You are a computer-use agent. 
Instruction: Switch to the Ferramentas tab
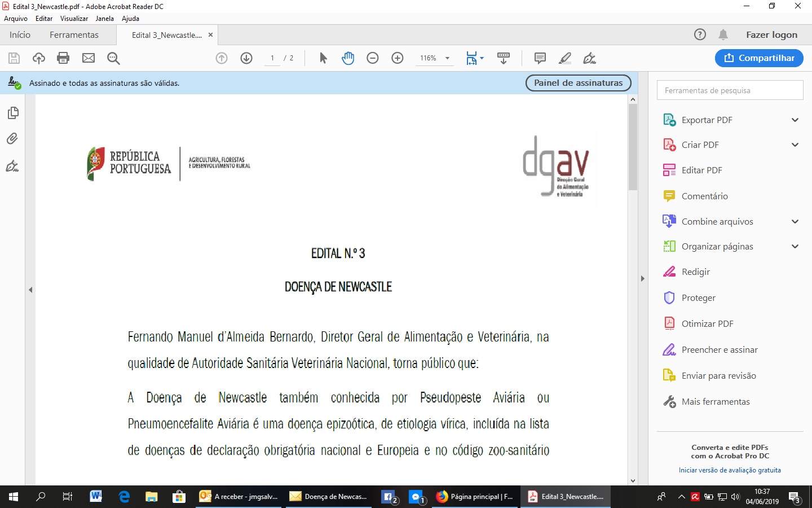[x=74, y=35]
